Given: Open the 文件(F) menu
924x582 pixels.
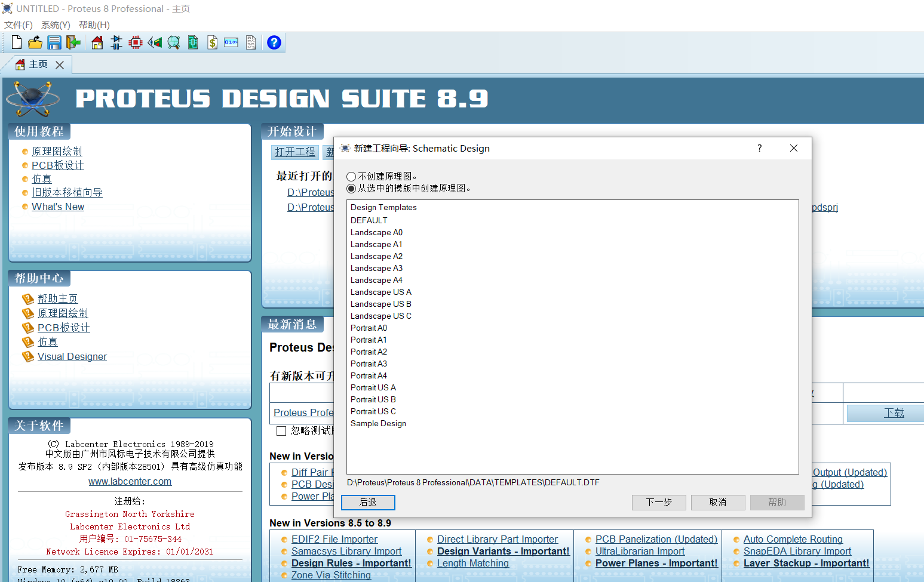Looking at the screenshot, I should tap(19, 25).
